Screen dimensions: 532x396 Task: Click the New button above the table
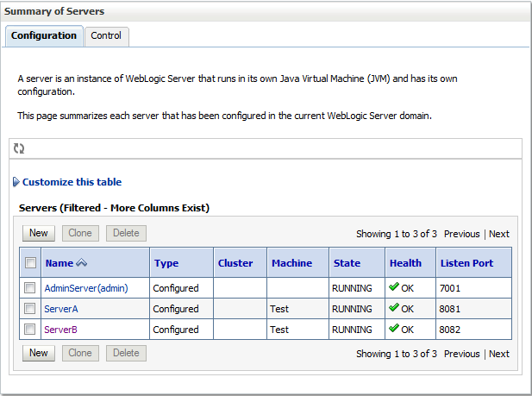39,233
